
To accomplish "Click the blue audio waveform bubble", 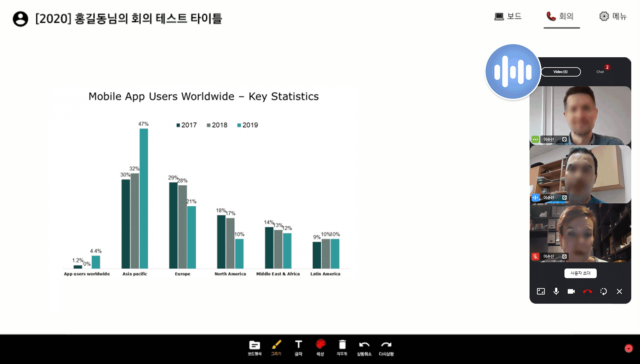I will [513, 72].
